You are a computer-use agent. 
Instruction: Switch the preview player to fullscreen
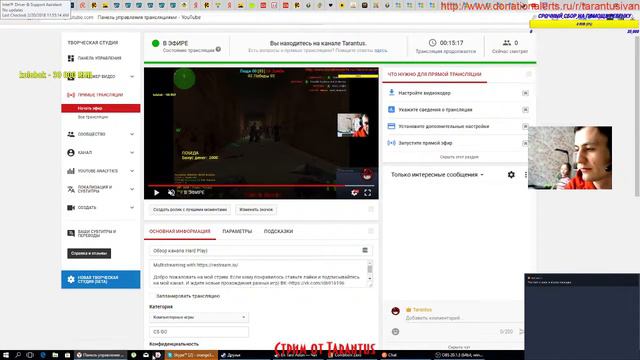367,192
